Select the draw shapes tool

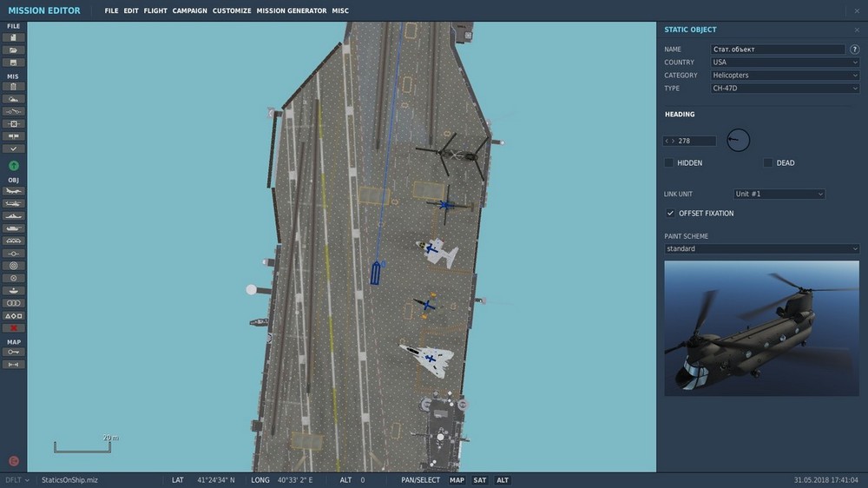[x=13, y=316]
